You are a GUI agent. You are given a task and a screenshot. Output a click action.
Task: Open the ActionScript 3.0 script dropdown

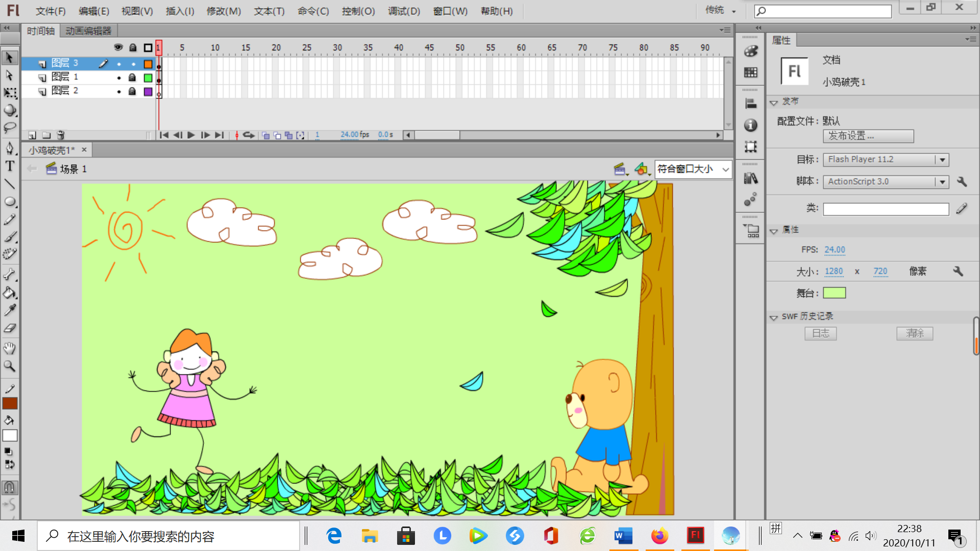pyautogui.click(x=886, y=182)
